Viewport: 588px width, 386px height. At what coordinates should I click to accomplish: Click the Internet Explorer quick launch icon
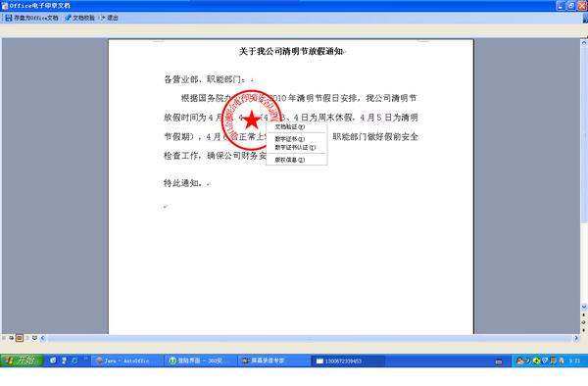point(74,361)
